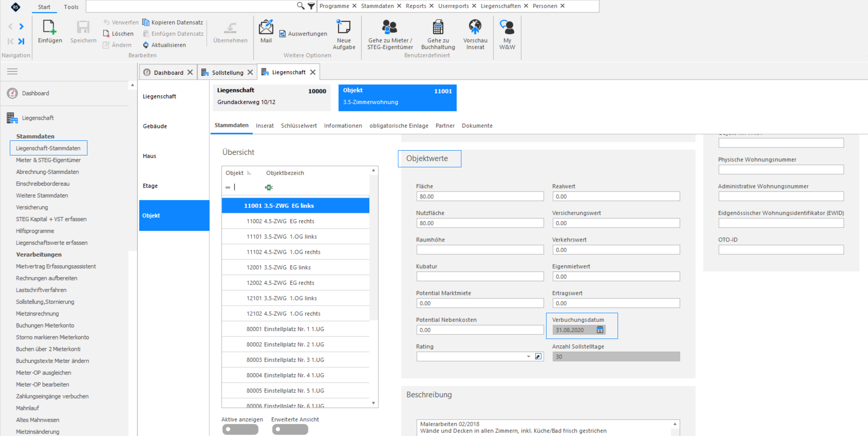Open the Dokumente tab
The image size is (868, 436).
tap(477, 126)
